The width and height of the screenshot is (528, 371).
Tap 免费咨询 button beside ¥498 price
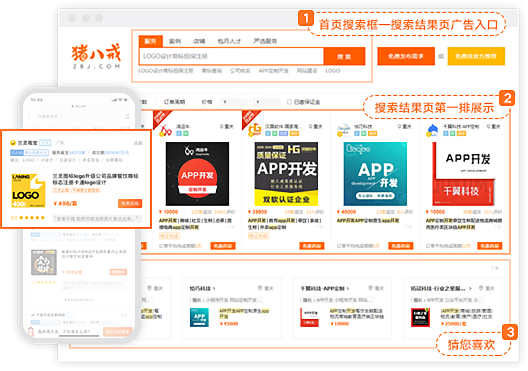point(130,203)
